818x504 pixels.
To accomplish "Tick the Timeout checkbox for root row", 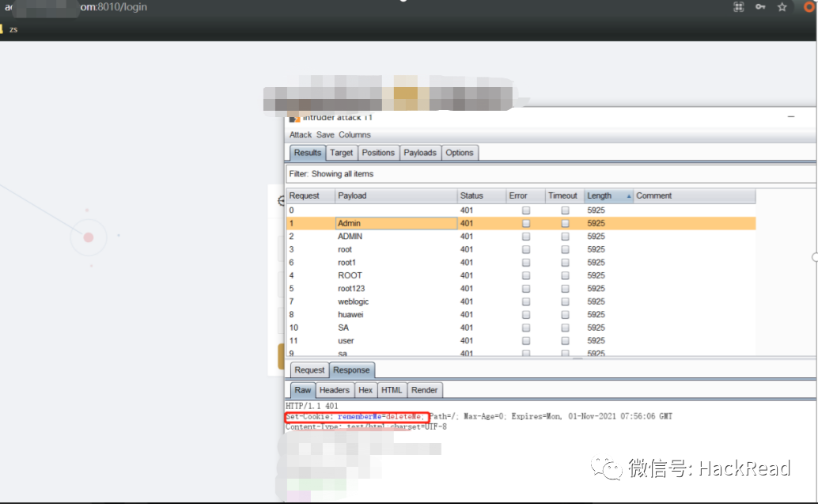I will pyautogui.click(x=565, y=250).
